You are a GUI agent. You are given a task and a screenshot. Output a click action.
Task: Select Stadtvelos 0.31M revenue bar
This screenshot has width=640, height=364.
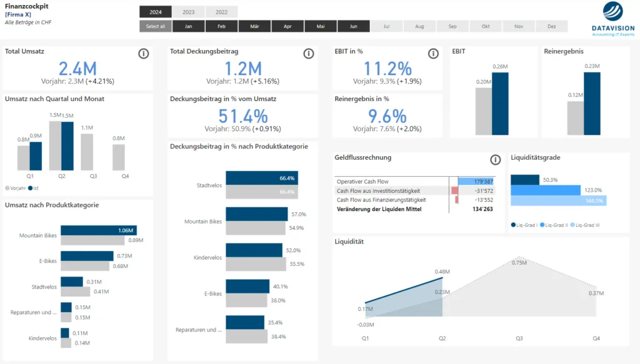[72, 282]
